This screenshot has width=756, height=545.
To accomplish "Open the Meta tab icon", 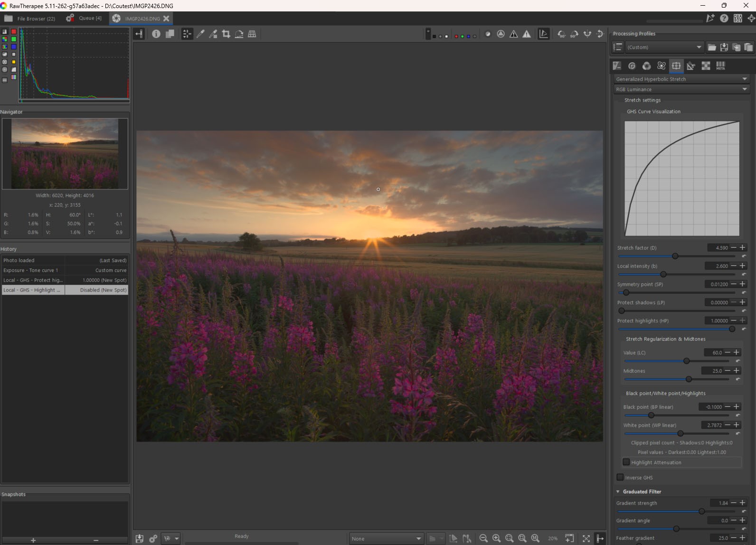I will (x=720, y=66).
